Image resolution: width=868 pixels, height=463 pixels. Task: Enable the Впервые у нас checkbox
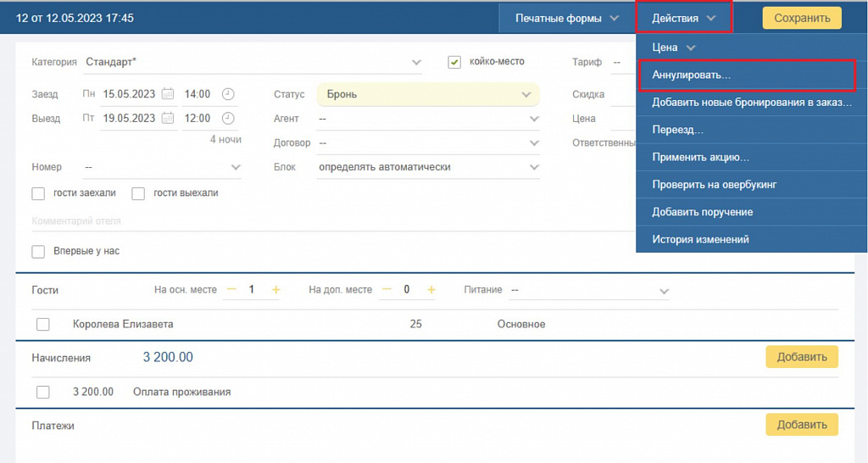(x=38, y=252)
